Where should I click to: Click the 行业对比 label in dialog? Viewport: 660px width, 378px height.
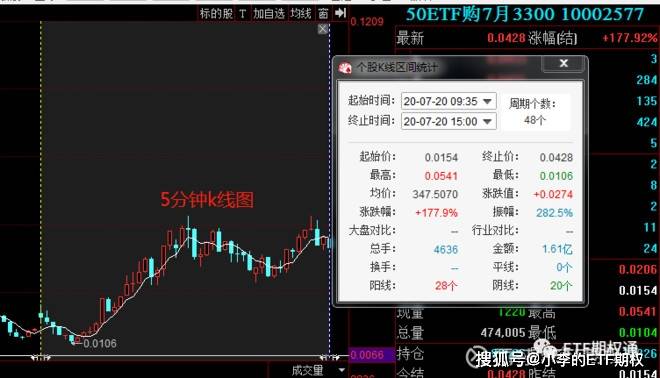point(495,231)
